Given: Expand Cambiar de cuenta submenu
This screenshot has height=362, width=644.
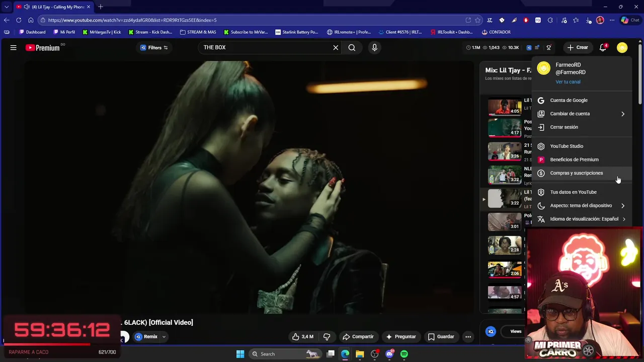Looking at the screenshot, I should [x=581, y=114].
